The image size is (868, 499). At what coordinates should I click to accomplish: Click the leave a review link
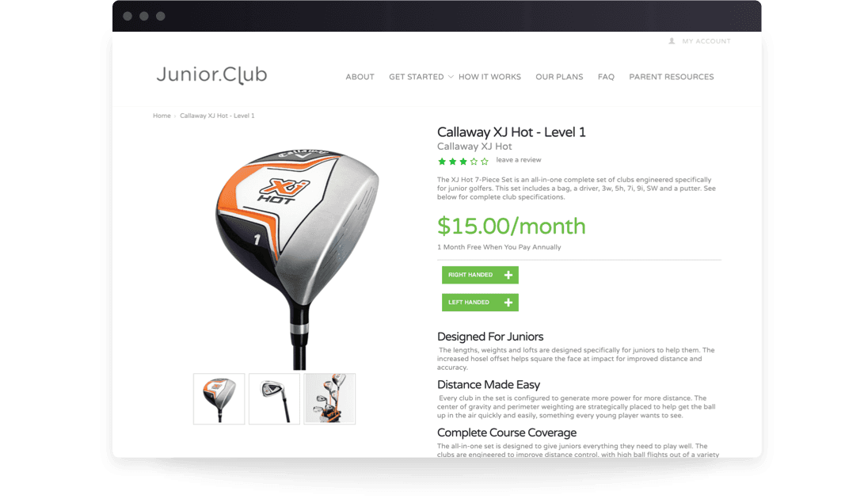[x=519, y=160]
